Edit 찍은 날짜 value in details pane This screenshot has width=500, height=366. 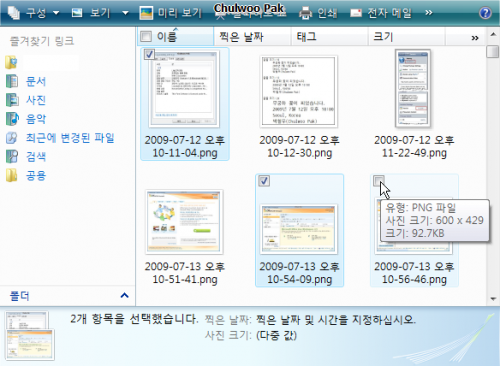[336, 320]
